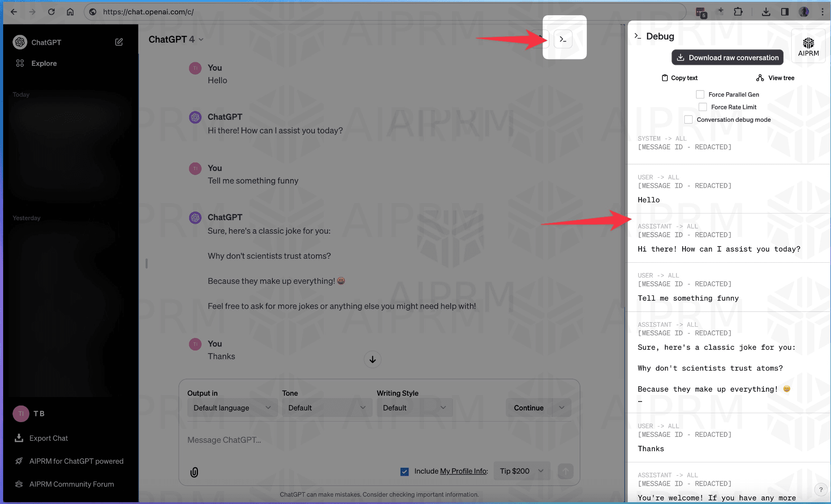Click the attach file paperclip icon

pyautogui.click(x=194, y=472)
